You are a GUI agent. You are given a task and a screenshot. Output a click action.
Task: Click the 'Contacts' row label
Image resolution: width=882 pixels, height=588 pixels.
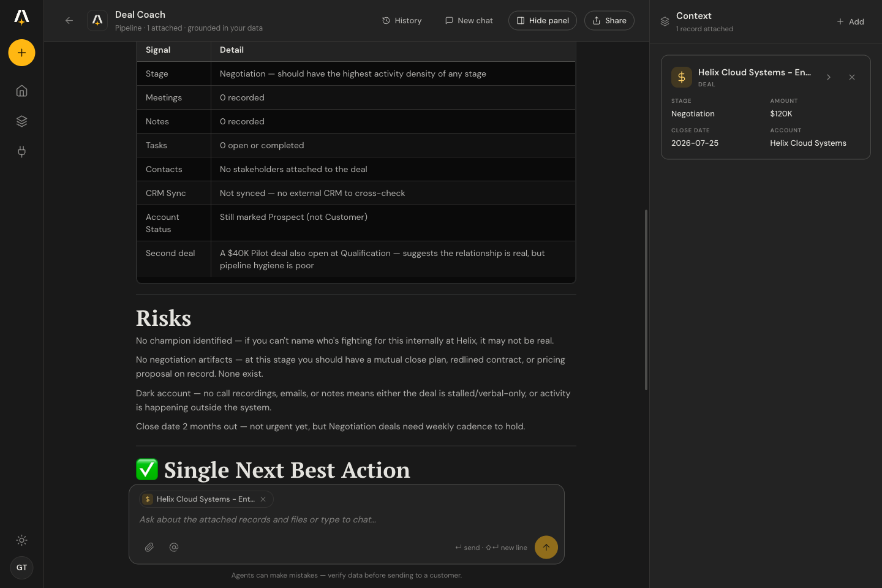click(x=164, y=170)
